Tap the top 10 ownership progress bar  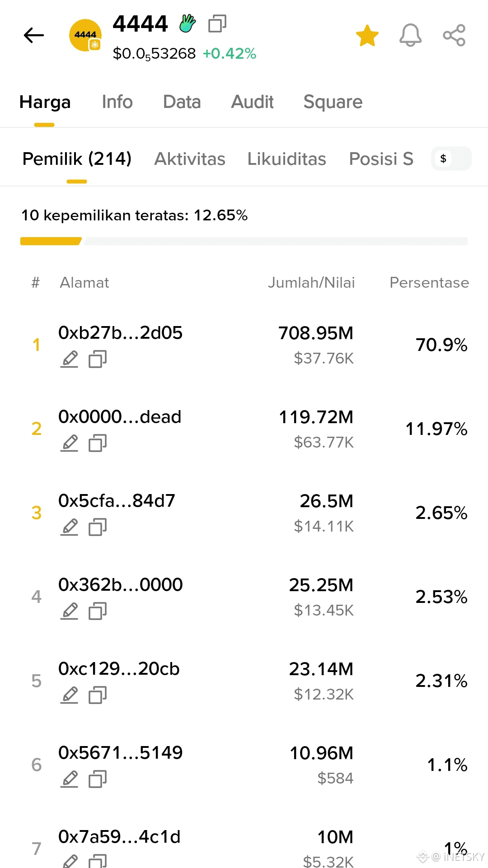click(x=244, y=241)
